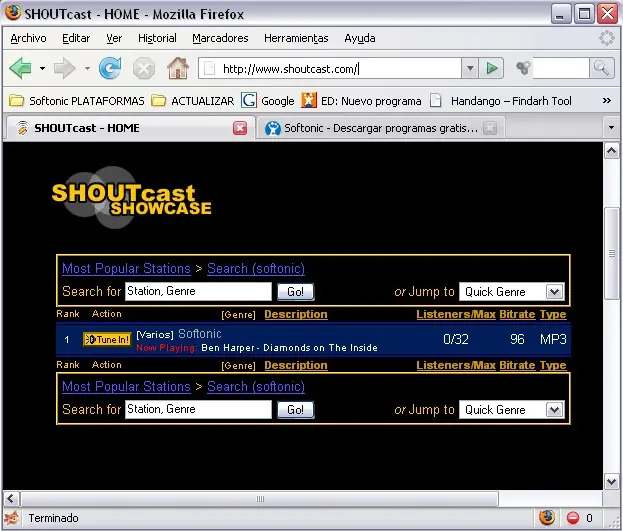
Task: Sort by the top Listeners/Max header
Action: pos(456,314)
